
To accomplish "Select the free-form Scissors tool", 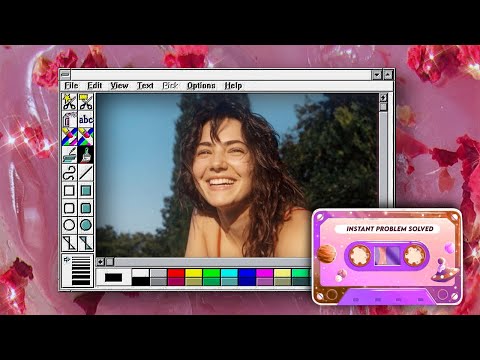I will pyautogui.click(x=69, y=102).
